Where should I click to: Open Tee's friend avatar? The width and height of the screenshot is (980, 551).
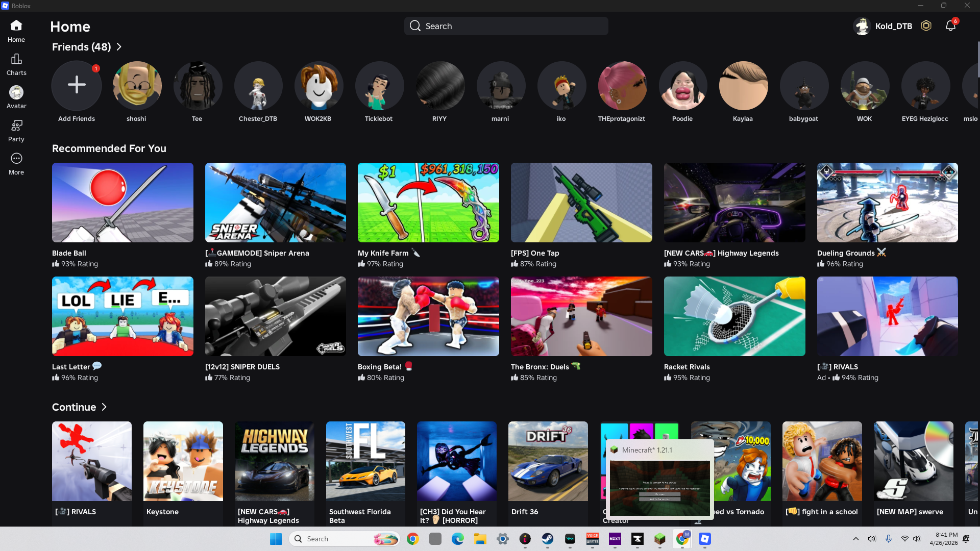(x=198, y=85)
